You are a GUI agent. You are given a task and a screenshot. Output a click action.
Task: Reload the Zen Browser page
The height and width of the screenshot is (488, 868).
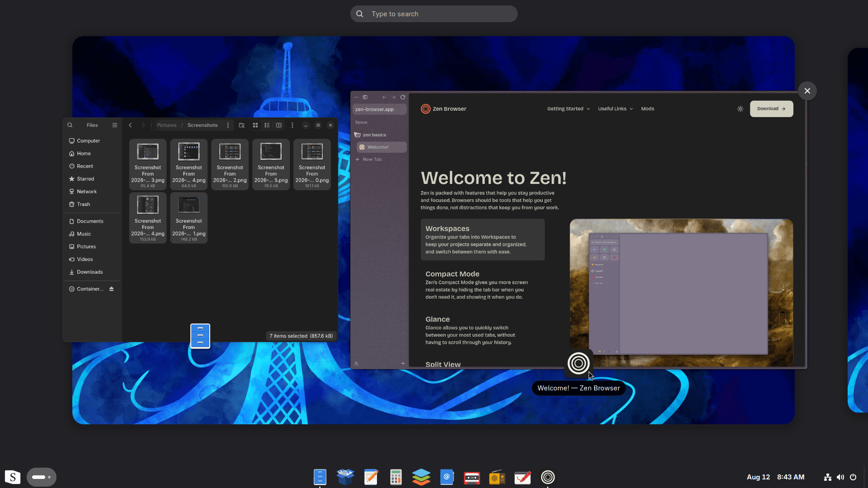[403, 97]
